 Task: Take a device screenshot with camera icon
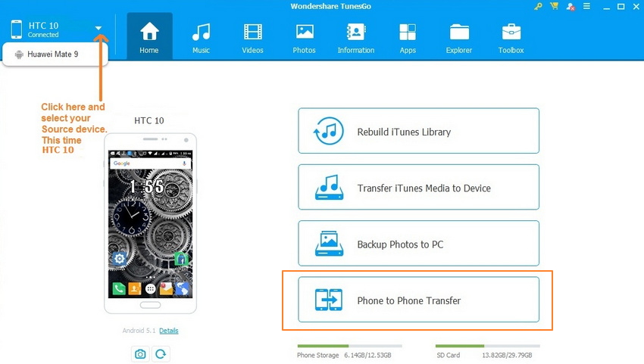[140, 353]
